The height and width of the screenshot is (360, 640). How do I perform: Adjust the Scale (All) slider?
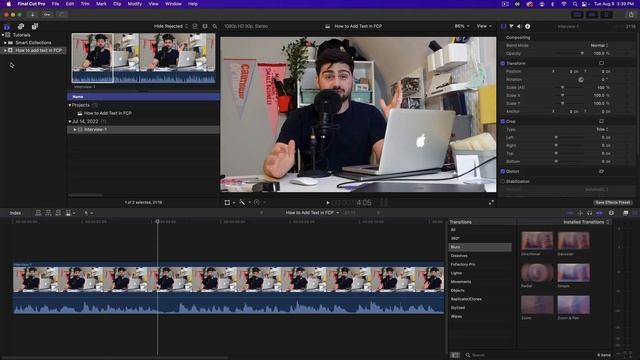click(x=570, y=87)
